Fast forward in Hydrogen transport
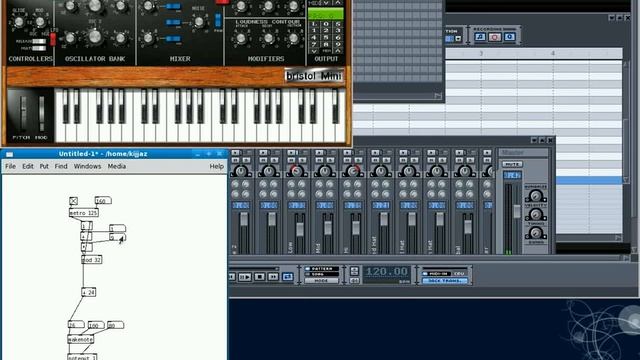 pos(273,277)
